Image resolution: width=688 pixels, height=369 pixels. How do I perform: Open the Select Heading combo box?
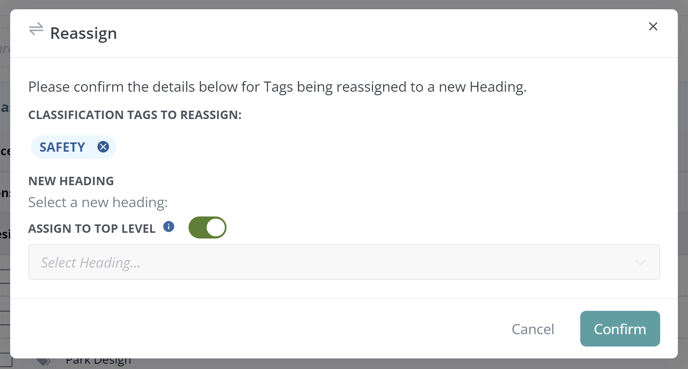(x=344, y=262)
